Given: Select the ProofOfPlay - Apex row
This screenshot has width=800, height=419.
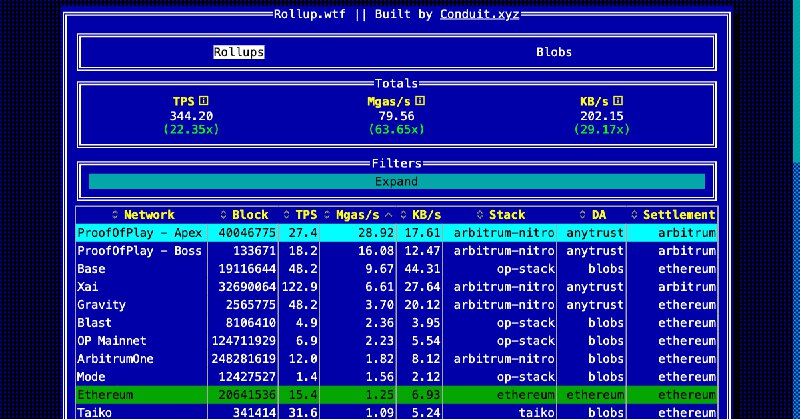Looking at the screenshot, I should click(140, 233).
